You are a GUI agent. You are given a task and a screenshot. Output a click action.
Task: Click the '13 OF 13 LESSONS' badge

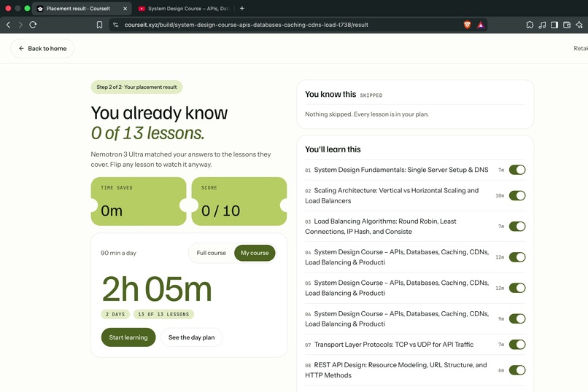tap(163, 314)
